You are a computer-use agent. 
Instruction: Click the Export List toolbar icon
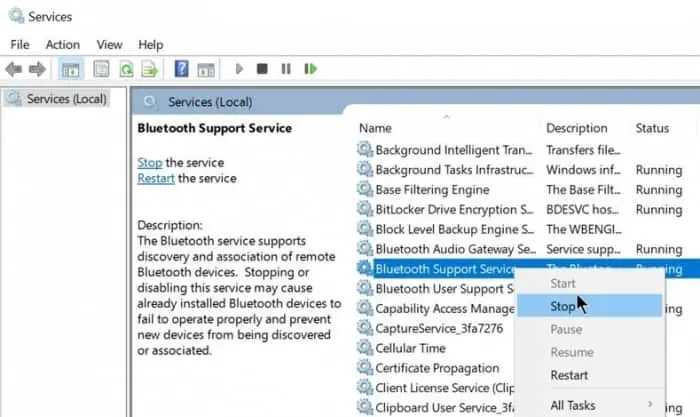[150, 69]
